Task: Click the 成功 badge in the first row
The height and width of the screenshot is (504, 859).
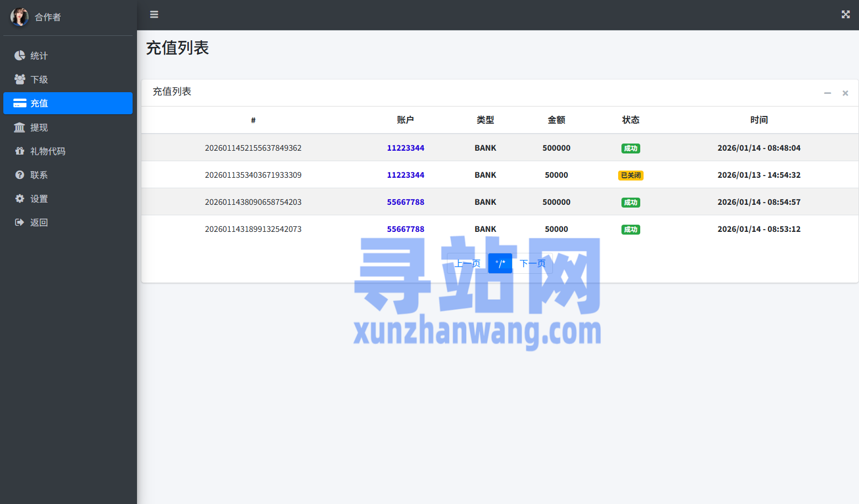Action: 630,148
